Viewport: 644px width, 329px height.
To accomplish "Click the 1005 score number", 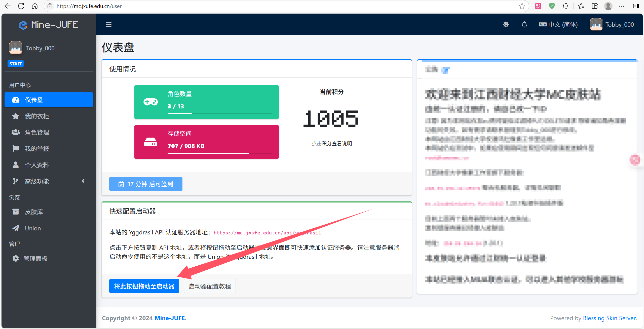I will pyautogui.click(x=331, y=118).
